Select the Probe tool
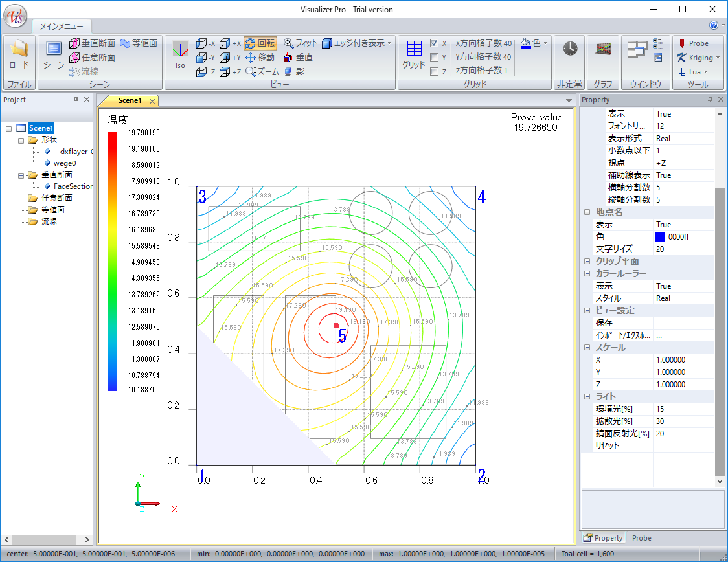Viewport: 728px width, 562px height. (x=693, y=43)
